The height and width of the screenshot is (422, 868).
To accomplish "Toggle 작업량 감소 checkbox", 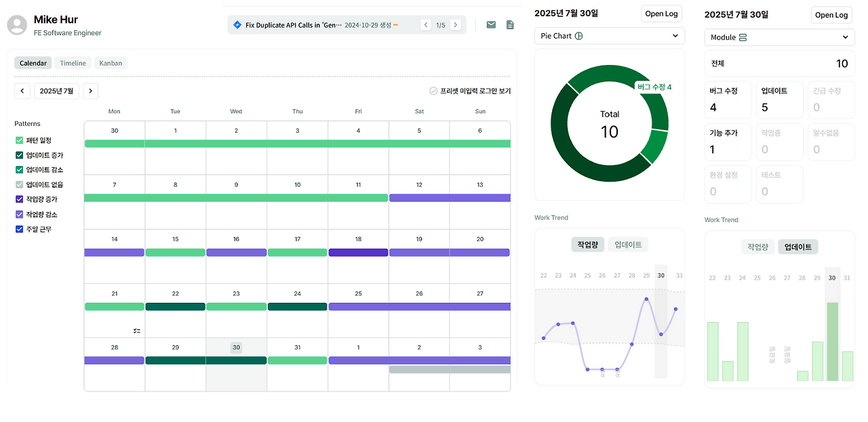I will [19, 214].
